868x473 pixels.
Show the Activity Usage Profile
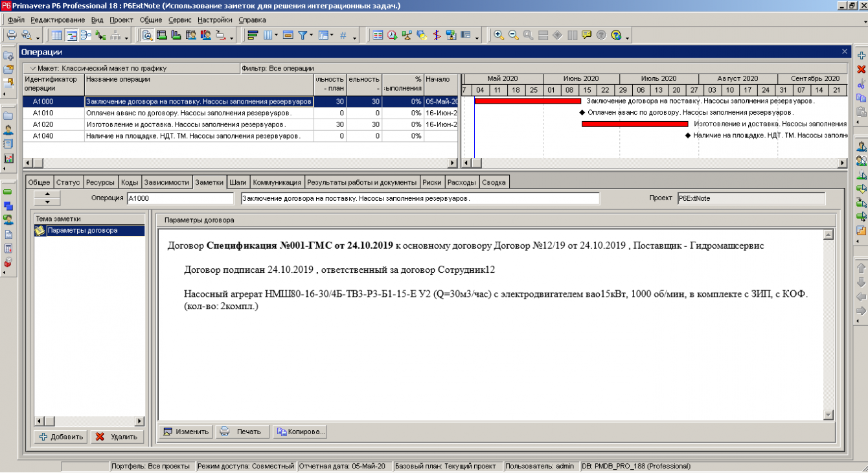[176, 35]
